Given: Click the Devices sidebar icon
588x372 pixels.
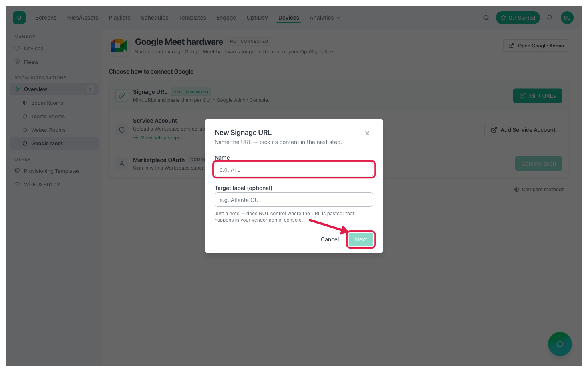Looking at the screenshot, I should [x=17, y=48].
